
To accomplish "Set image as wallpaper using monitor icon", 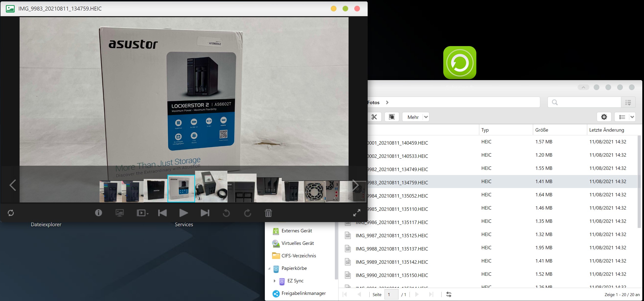I will (x=119, y=213).
